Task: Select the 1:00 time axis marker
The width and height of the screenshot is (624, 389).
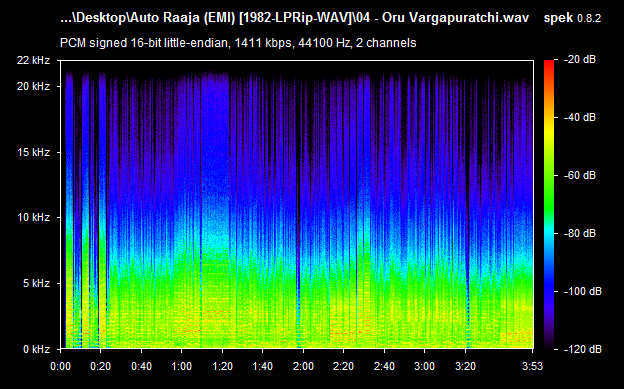Action: click(x=181, y=366)
